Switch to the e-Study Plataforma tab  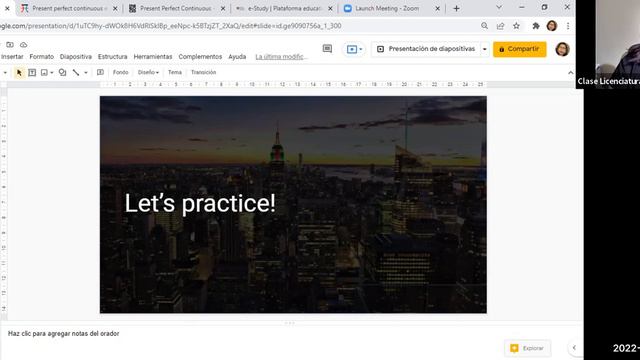[x=284, y=8]
